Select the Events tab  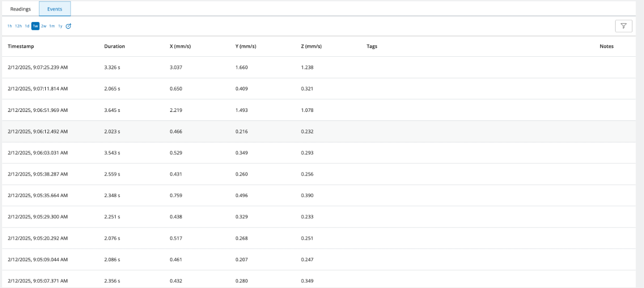coord(55,9)
